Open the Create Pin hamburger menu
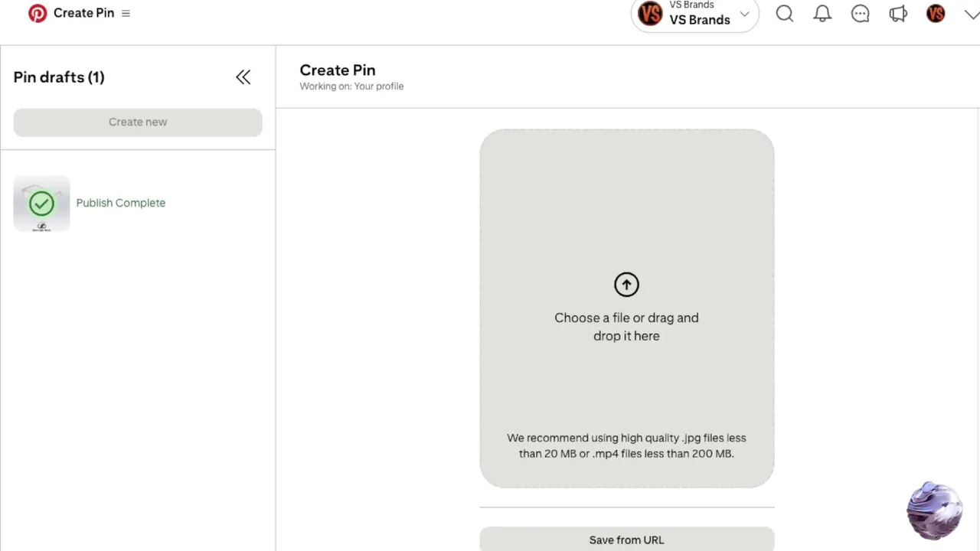 (126, 13)
